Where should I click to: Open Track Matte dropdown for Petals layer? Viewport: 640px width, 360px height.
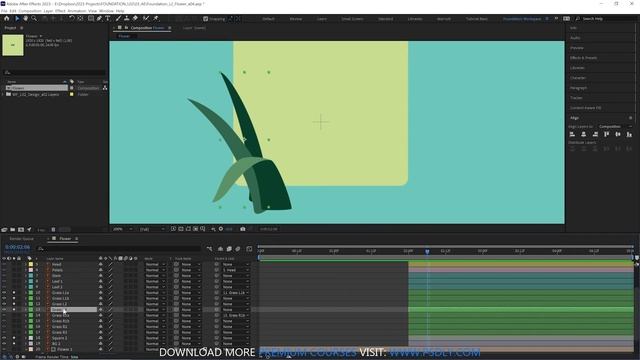[x=190, y=270]
